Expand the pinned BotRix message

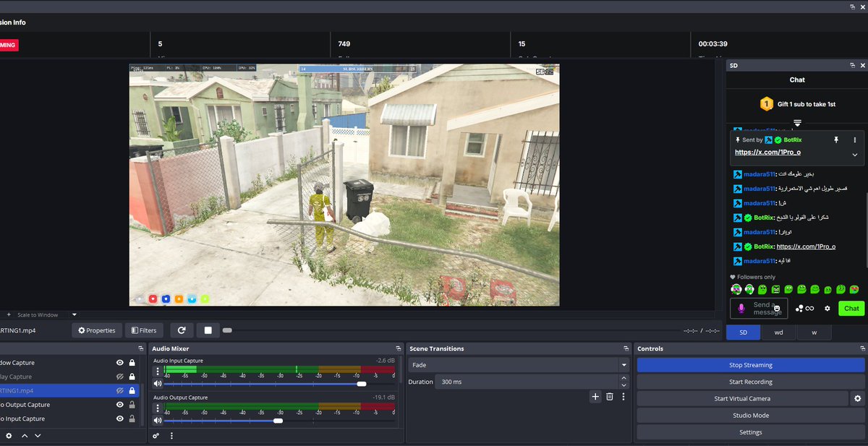(x=854, y=155)
